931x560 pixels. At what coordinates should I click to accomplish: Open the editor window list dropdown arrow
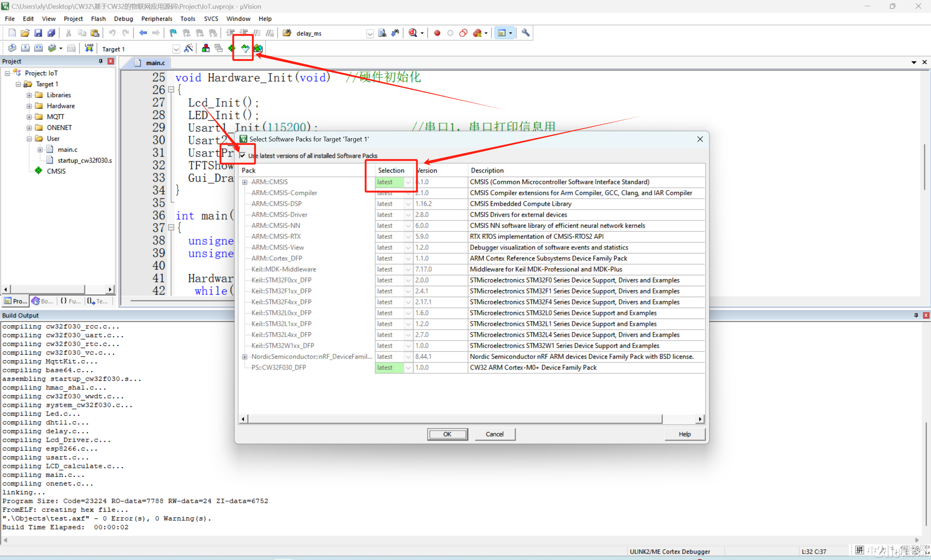coord(914,62)
